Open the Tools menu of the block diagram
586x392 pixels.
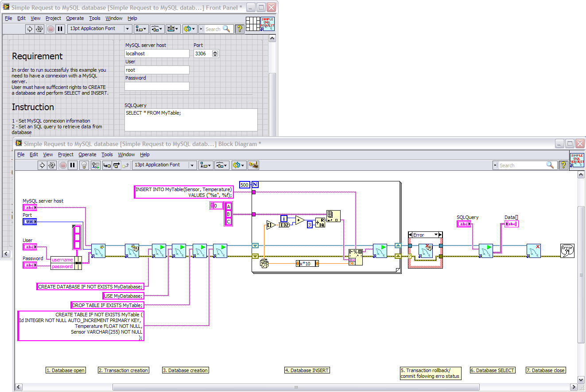[107, 154]
